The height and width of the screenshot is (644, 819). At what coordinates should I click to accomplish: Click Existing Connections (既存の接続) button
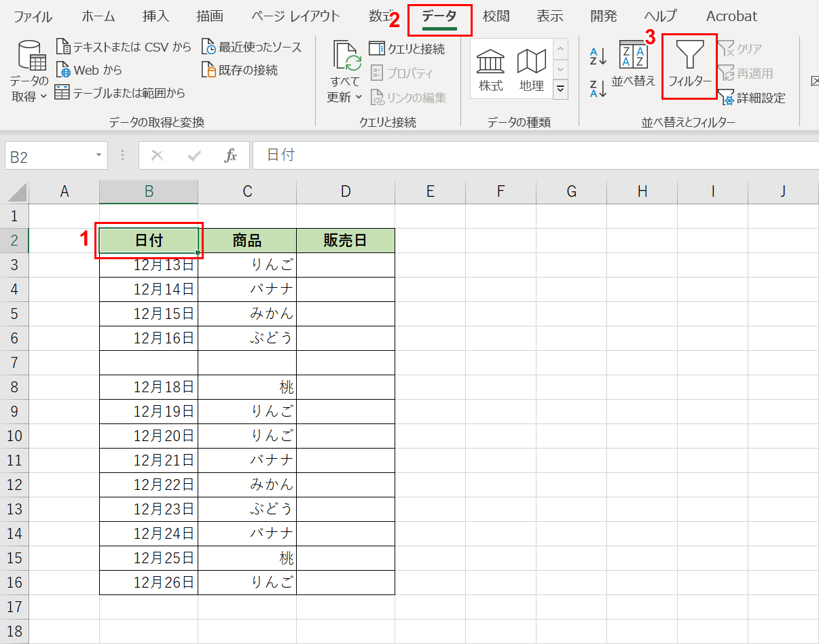[x=240, y=70]
